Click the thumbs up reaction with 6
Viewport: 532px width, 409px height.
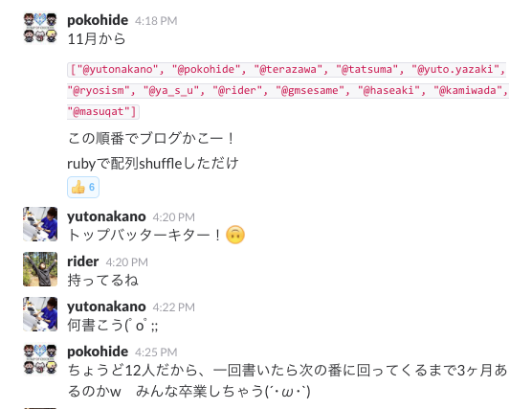pyautogui.click(x=83, y=187)
